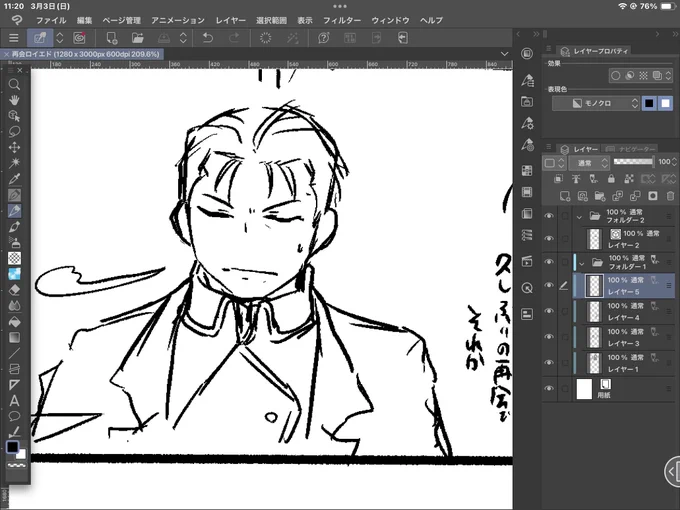Hide レイヤー 1 with its eye icon
680x510 pixels.
click(549, 363)
